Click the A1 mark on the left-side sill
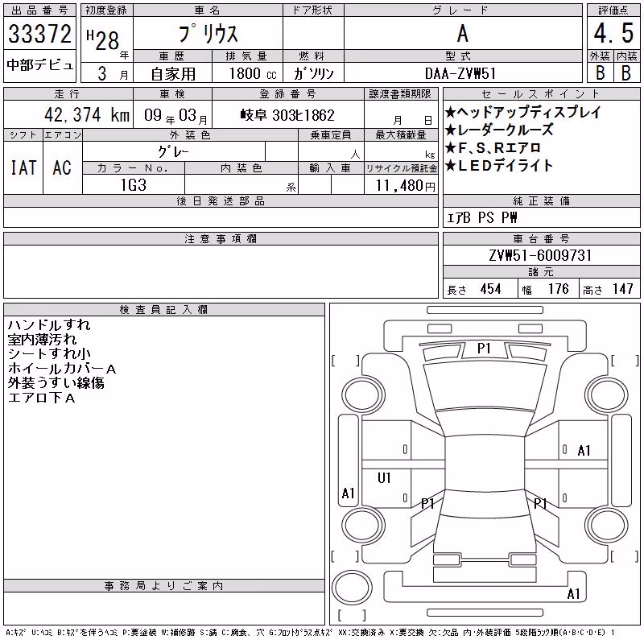644x644 pixels. coord(349,493)
